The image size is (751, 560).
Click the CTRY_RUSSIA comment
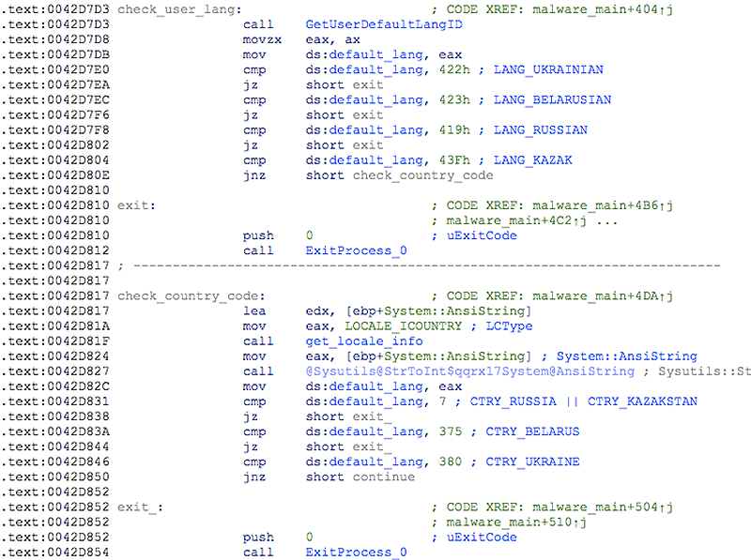pyautogui.click(x=513, y=401)
